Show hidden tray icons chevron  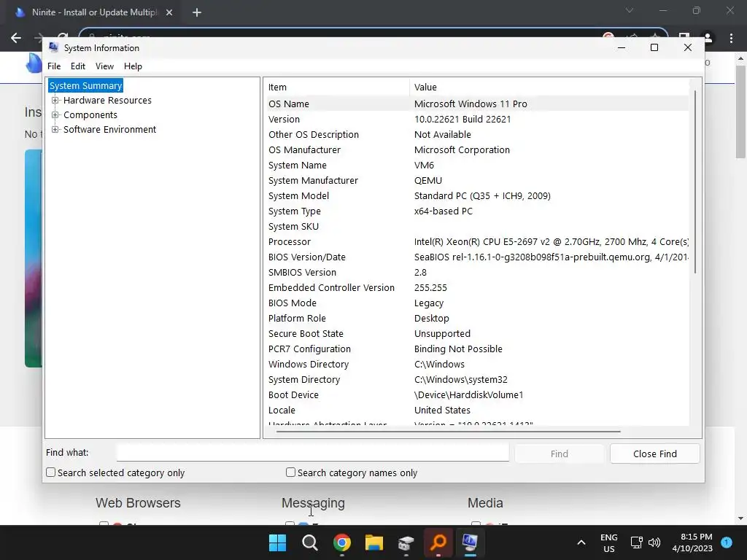(x=581, y=542)
